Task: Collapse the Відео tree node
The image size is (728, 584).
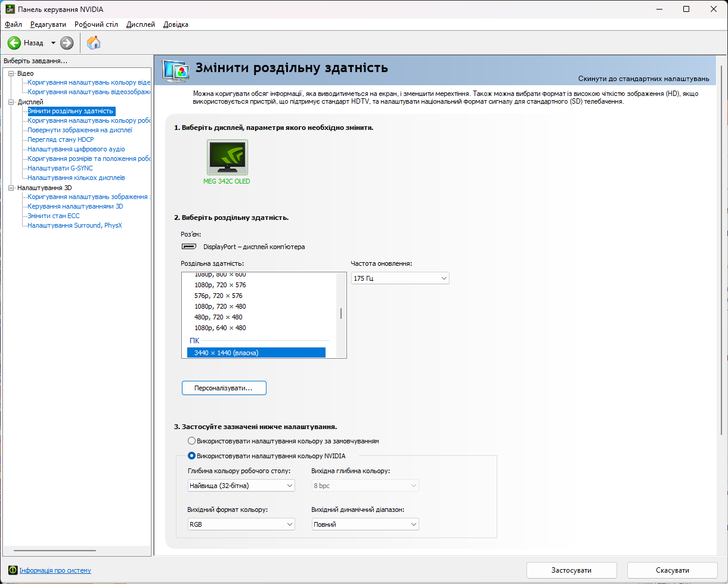Action: point(11,73)
